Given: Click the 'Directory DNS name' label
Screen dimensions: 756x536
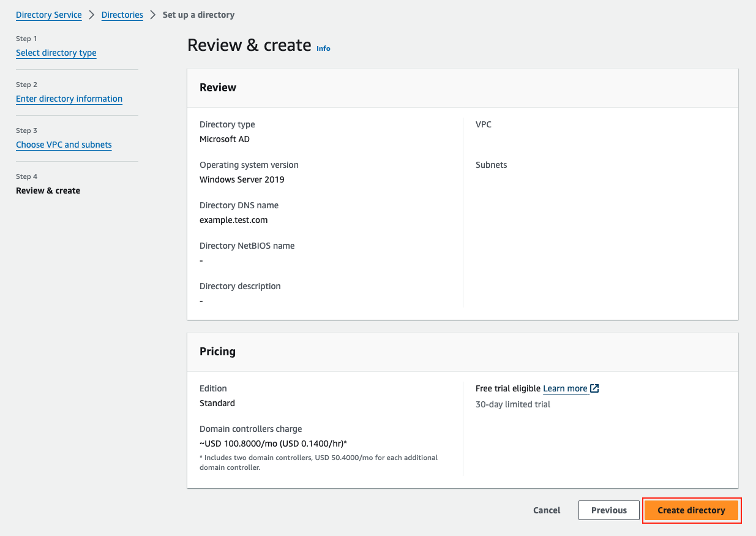Looking at the screenshot, I should pyautogui.click(x=239, y=205).
